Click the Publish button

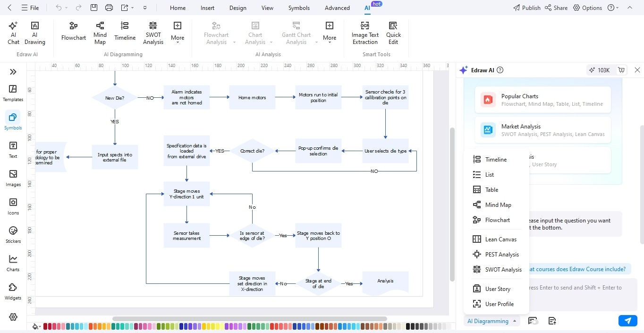(x=527, y=8)
